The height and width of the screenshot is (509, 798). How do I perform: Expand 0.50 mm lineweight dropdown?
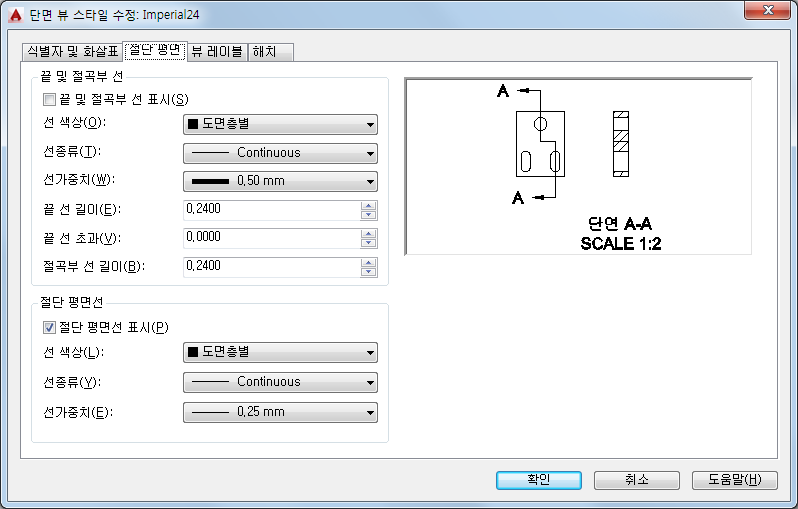[280, 181]
